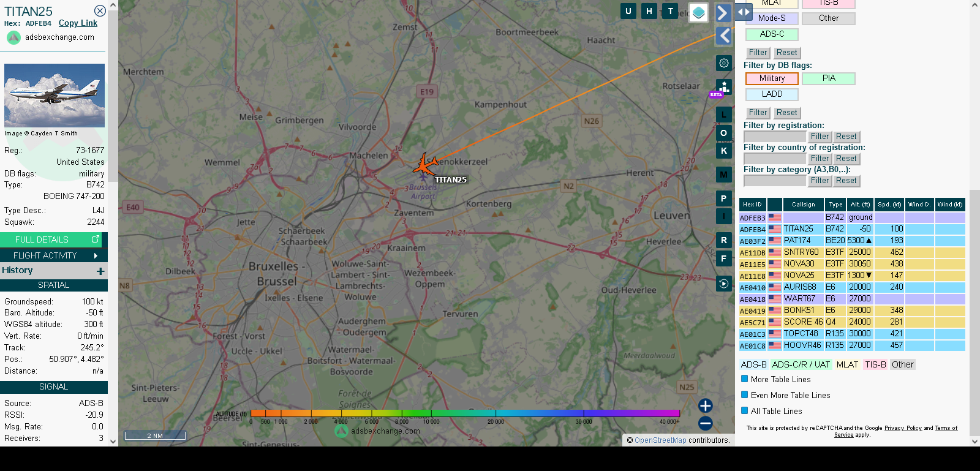Image resolution: width=980 pixels, height=471 pixels.
Task: Zoom in the map with plus button
Action: (706, 405)
